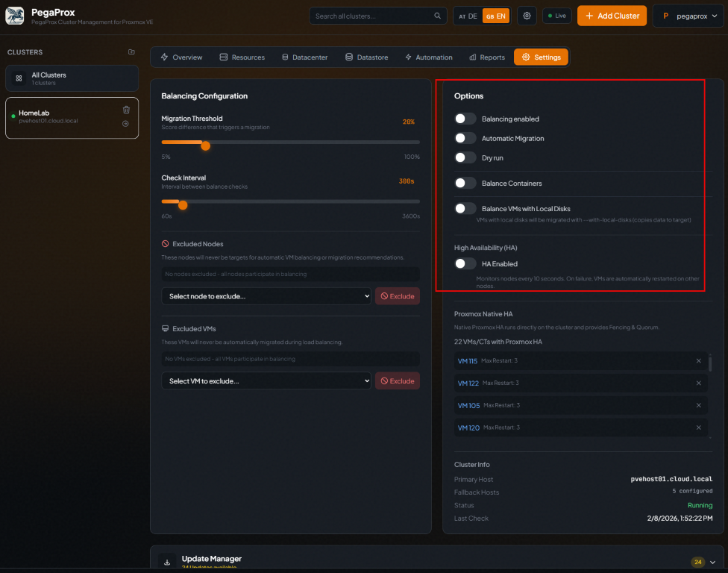This screenshot has width=728, height=573.
Task: Open the Resources tab
Action: [x=242, y=57]
